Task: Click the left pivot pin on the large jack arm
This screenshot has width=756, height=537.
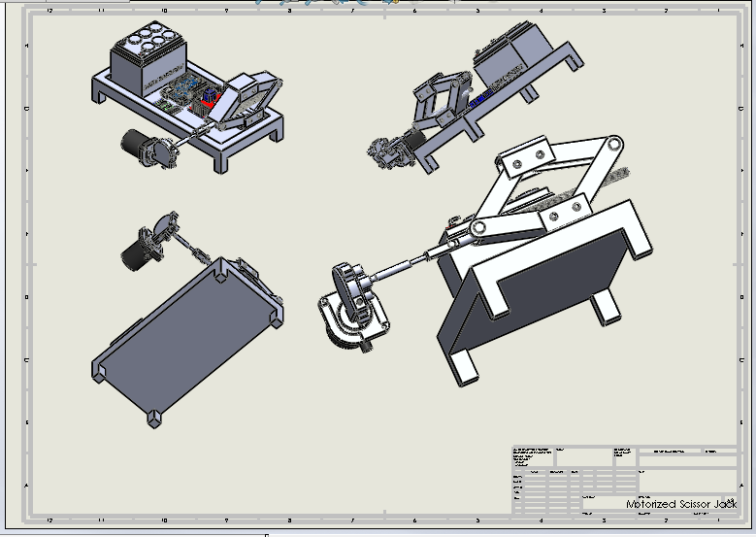Action: pos(477,227)
